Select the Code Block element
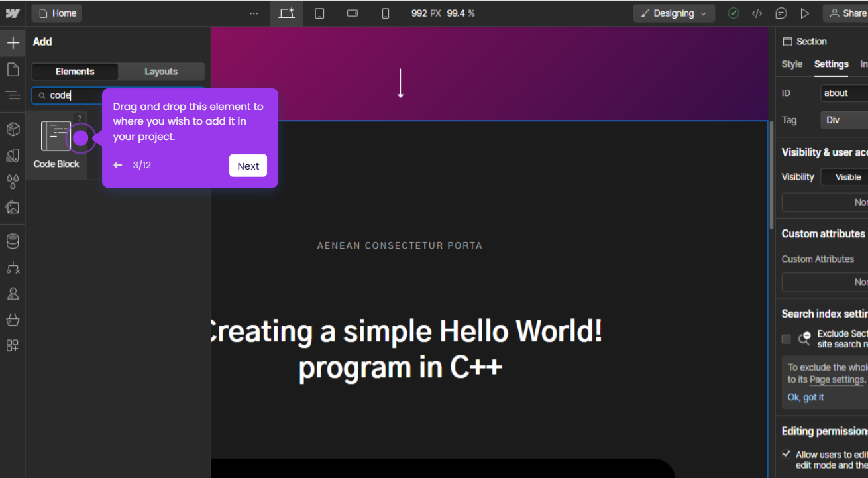 (56, 136)
